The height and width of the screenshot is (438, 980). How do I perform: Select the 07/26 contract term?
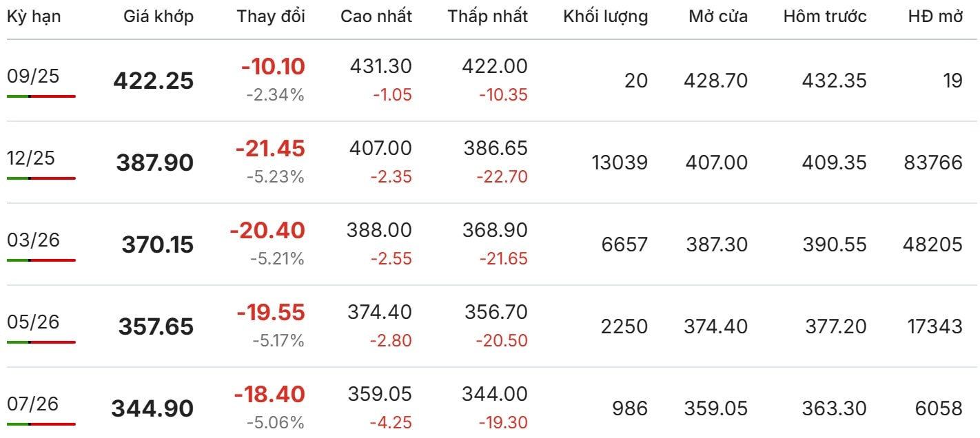tap(33, 404)
